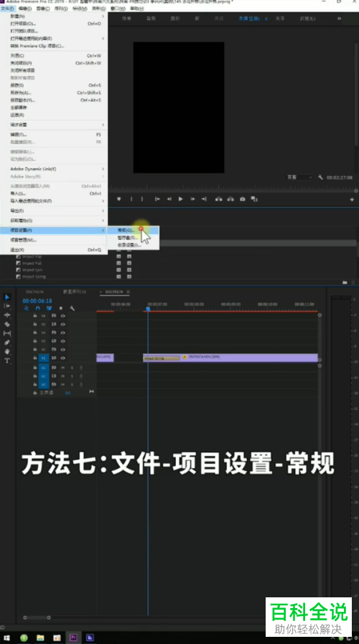The image size is (359, 644).
Task: Choose 暂存盘 in submenu
Action: pos(133,238)
